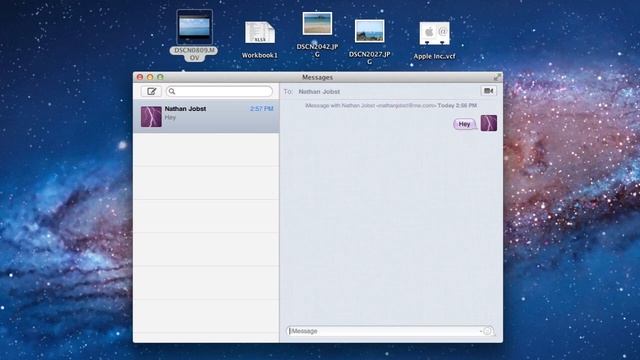This screenshot has height=360, width=640.
Task: Click the magnifier icon in search
Action: coord(172,91)
